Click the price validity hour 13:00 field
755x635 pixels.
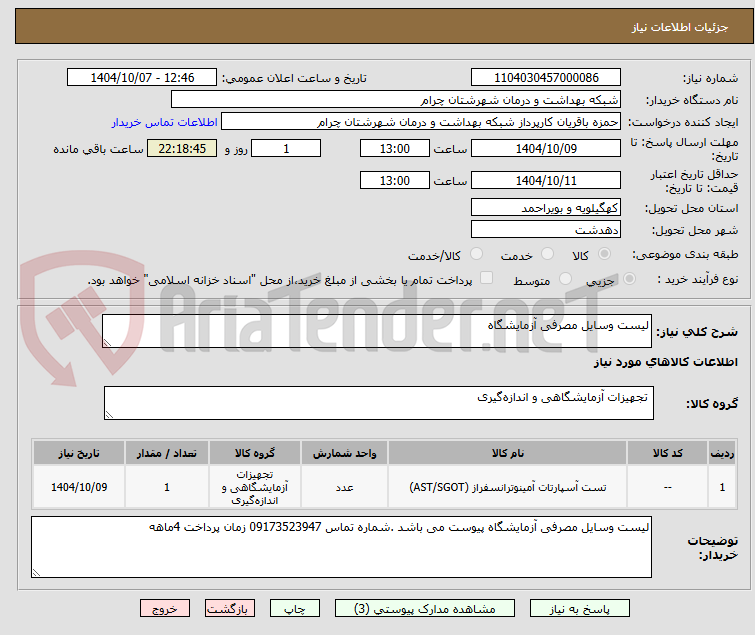(x=395, y=180)
